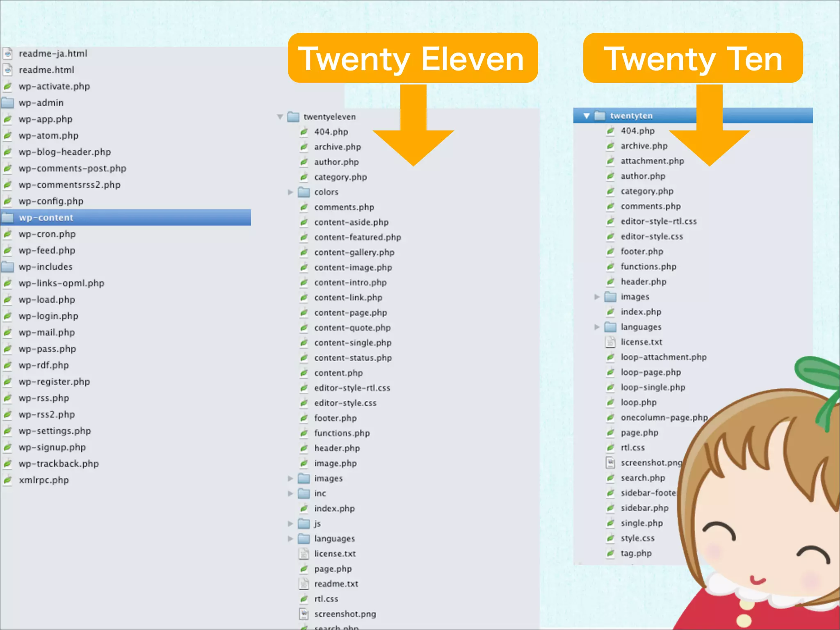Expand twentyten images folder
Image resolution: width=840 pixels, height=630 pixels.
597,297
